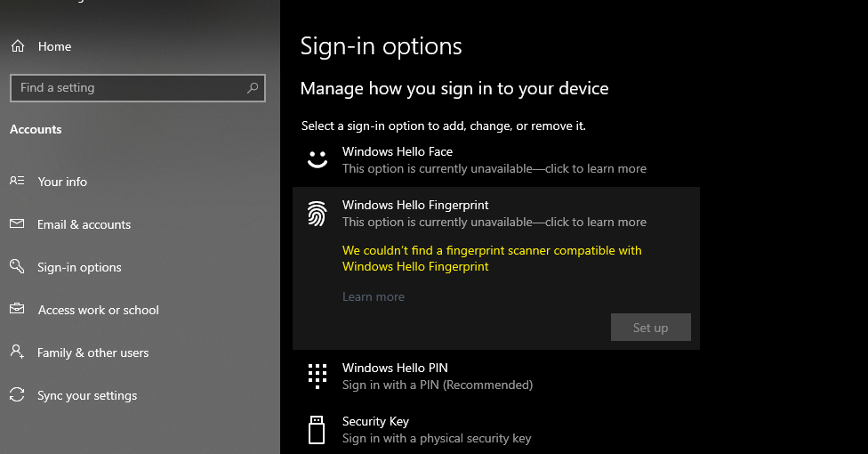
Task: Click the Find a setting search box
Action: pyautogui.click(x=137, y=87)
